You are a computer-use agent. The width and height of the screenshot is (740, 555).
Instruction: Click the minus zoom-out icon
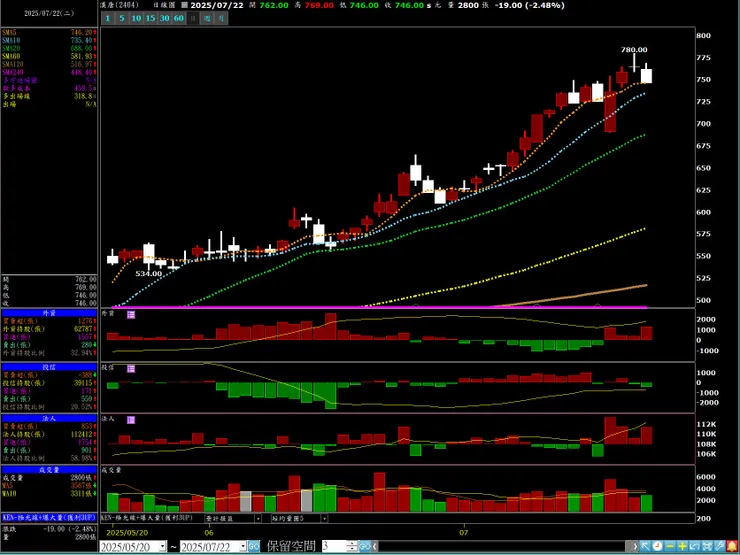coord(670,547)
